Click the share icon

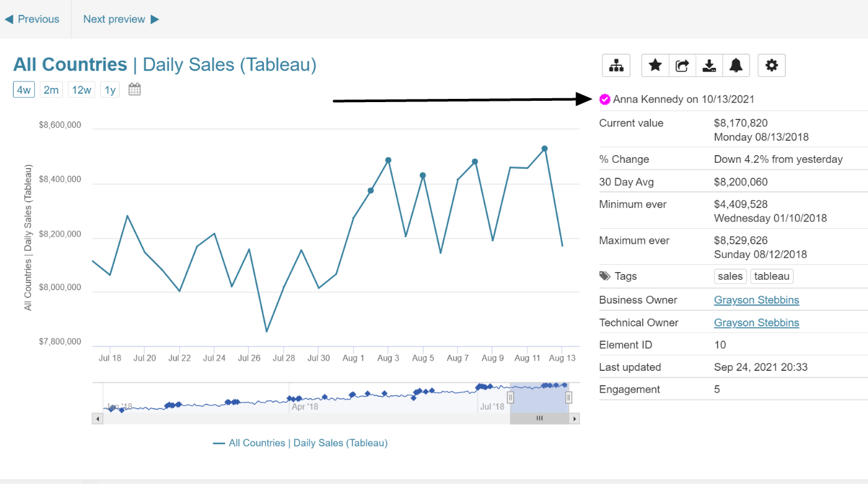point(682,65)
